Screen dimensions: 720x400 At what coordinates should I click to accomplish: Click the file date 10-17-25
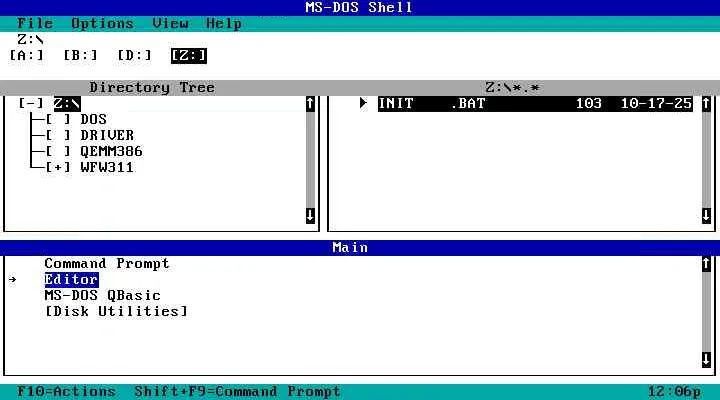pyautogui.click(x=656, y=104)
